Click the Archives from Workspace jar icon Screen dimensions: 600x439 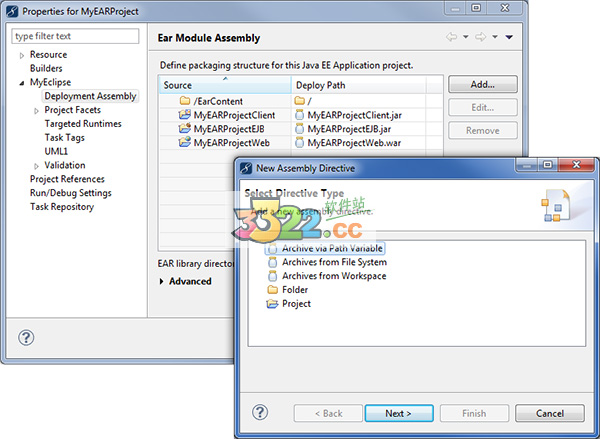tap(273, 276)
